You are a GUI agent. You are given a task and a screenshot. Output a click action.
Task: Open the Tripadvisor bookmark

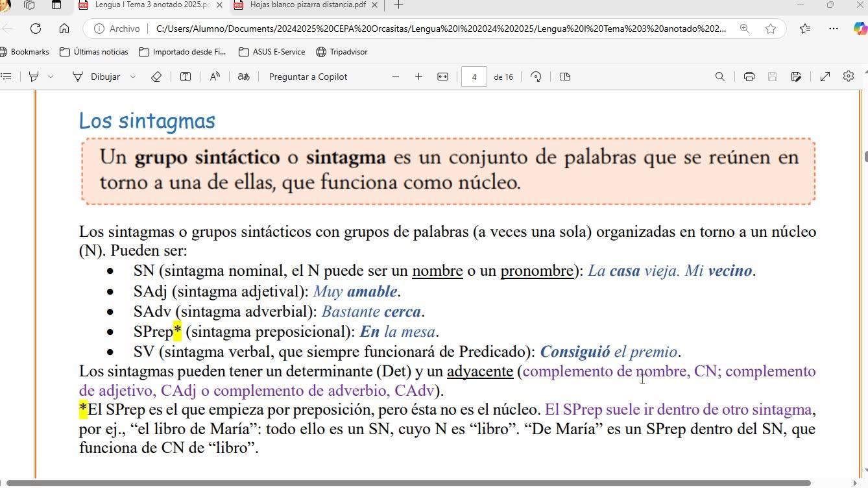tap(341, 52)
